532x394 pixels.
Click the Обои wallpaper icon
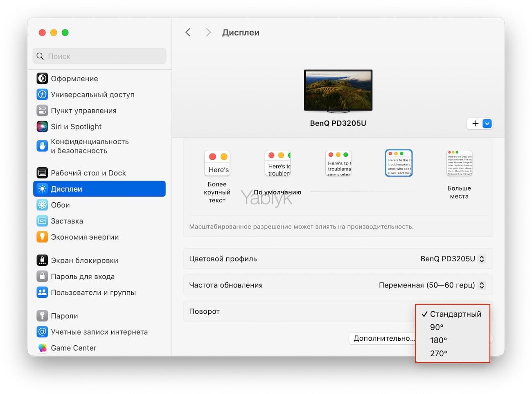coord(42,205)
